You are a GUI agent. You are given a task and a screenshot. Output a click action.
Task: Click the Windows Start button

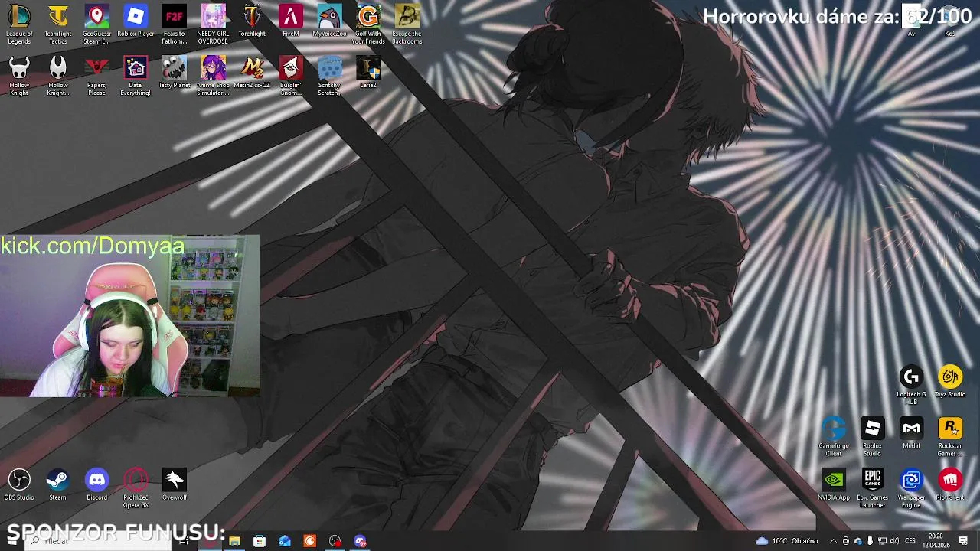pos(12,541)
